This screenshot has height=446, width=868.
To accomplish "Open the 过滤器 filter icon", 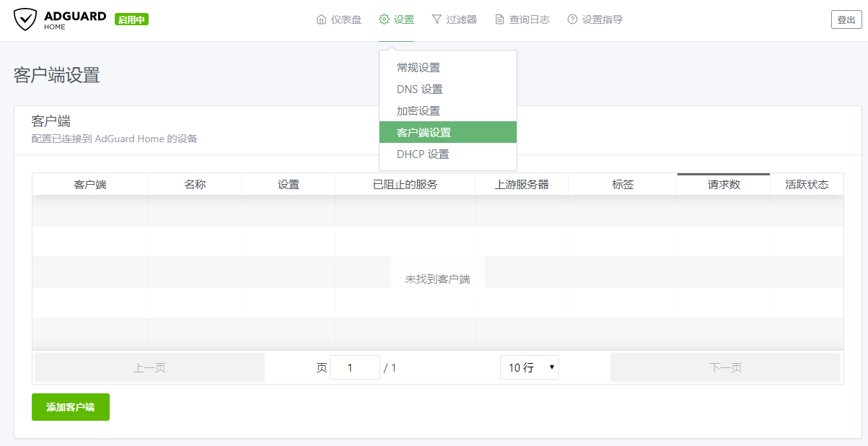I will click(x=439, y=19).
